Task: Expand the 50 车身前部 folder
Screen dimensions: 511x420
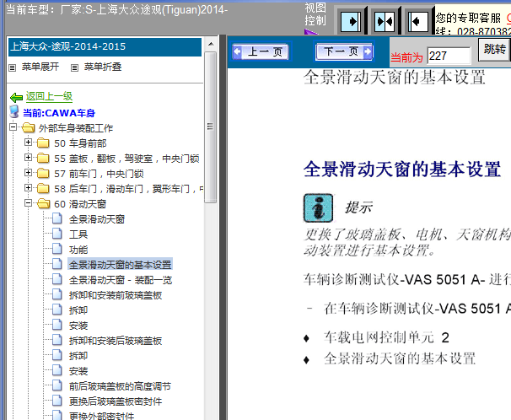Action: click(x=29, y=142)
